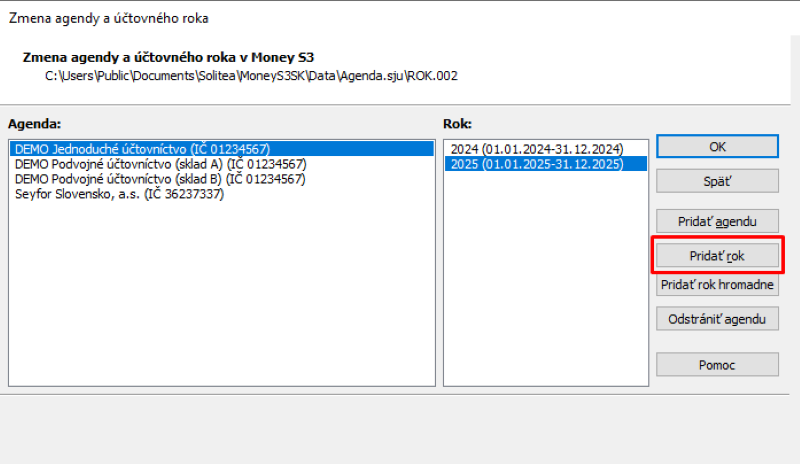
Task: Remove the agenda with Odstrániť agendu
Action: pyautogui.click(x=717, y=319)
